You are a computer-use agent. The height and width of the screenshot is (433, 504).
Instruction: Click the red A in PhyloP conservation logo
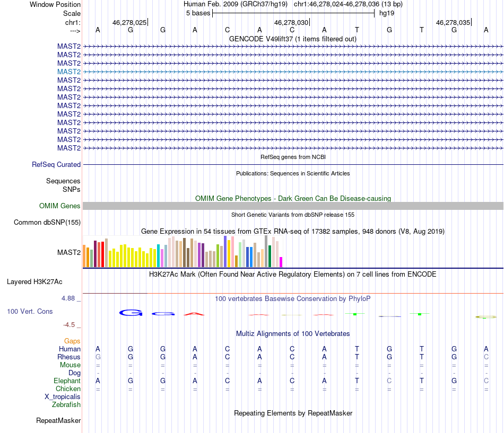(x=194, y=314)
